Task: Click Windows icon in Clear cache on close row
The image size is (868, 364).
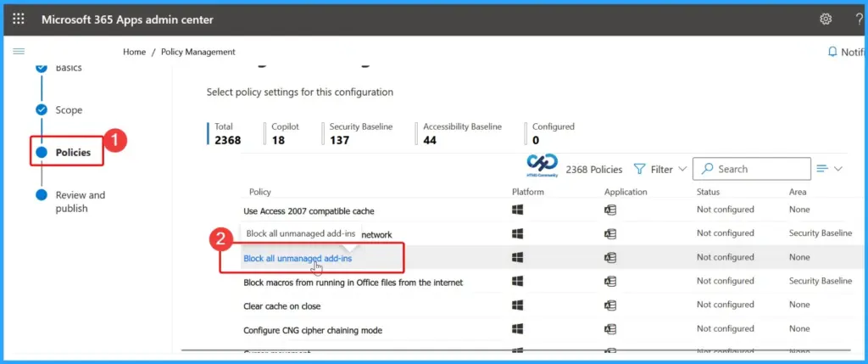Action: pos(518,305)
